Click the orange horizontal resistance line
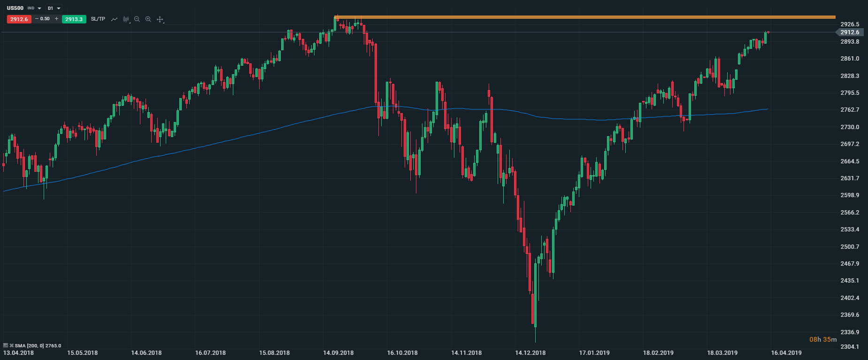 click(x=563, y=17)
